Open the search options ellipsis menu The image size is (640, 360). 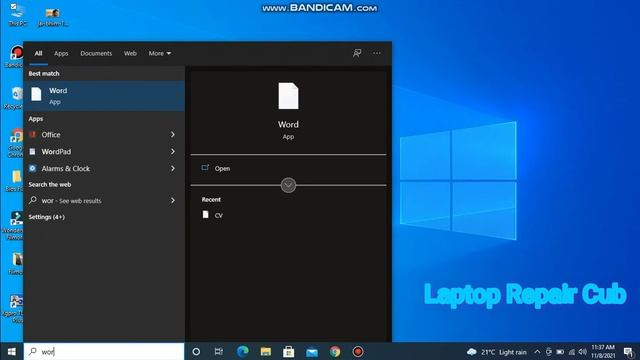coord(377,53)
